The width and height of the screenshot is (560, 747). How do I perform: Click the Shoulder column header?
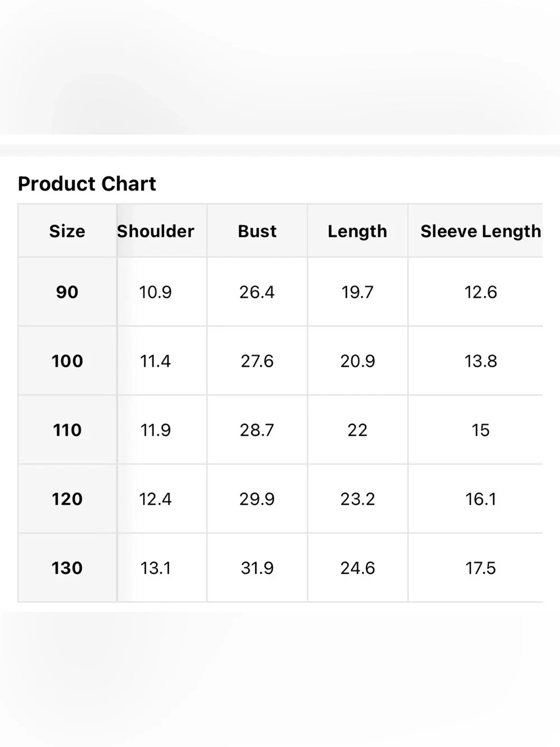(156, 231)
